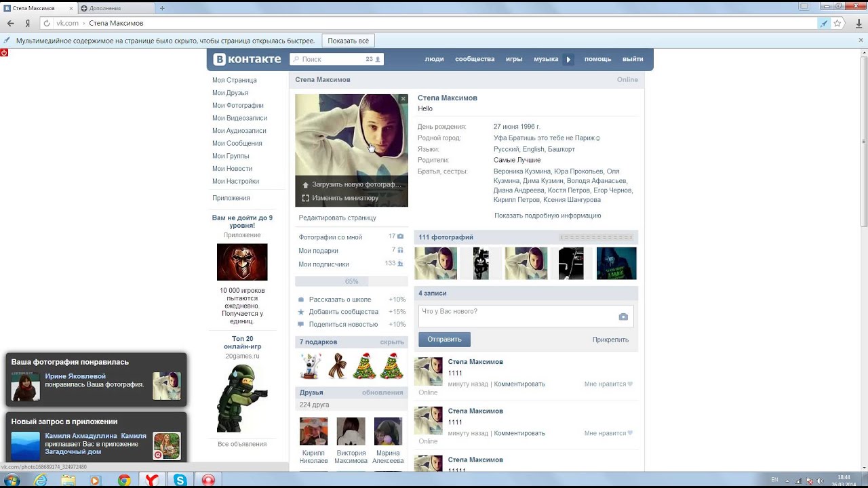The height and width of the screenshot is (488, 868).
Task: Click the school icon beside Рассказать о школе
Action: coord(301,300)
